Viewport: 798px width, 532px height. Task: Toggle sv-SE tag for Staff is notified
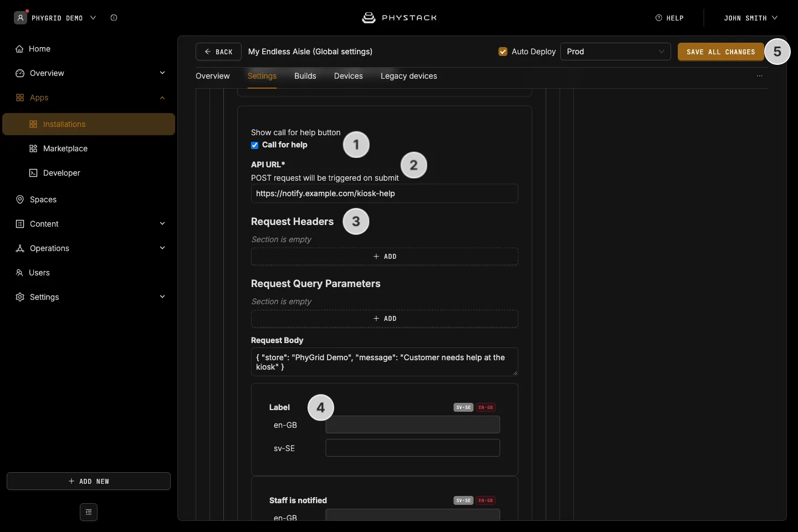463,500
